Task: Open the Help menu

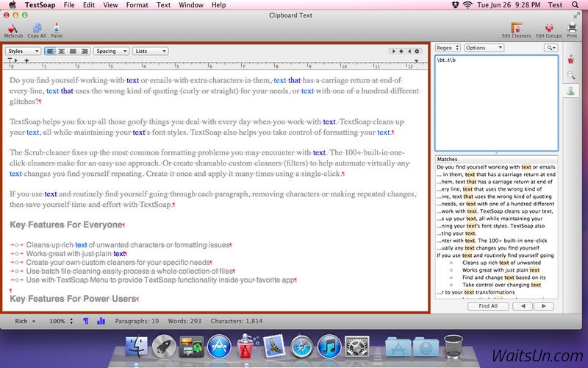Action: (218, 5)
